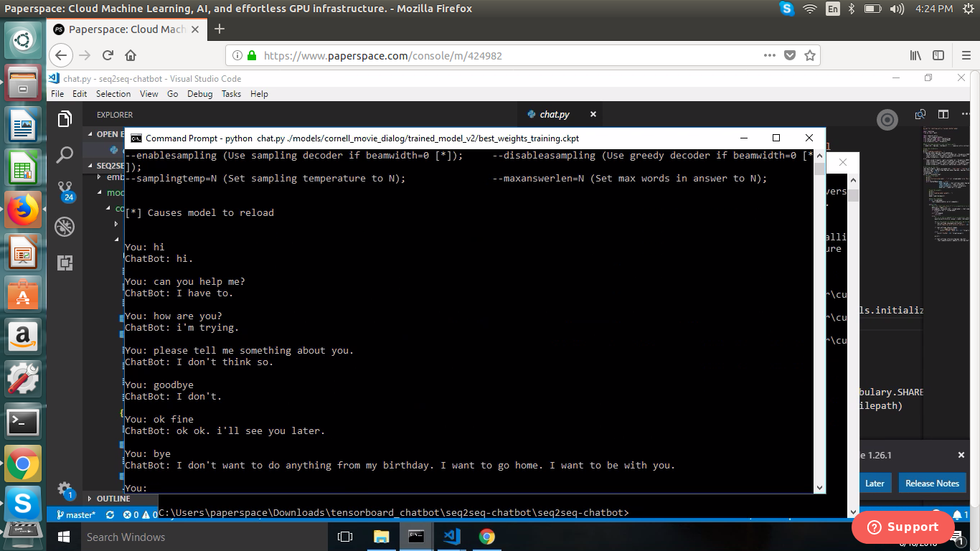This screenshot has width=980, height=551.
Task: Open the VS Code Explorer activity icon
Action: [65, 118]
